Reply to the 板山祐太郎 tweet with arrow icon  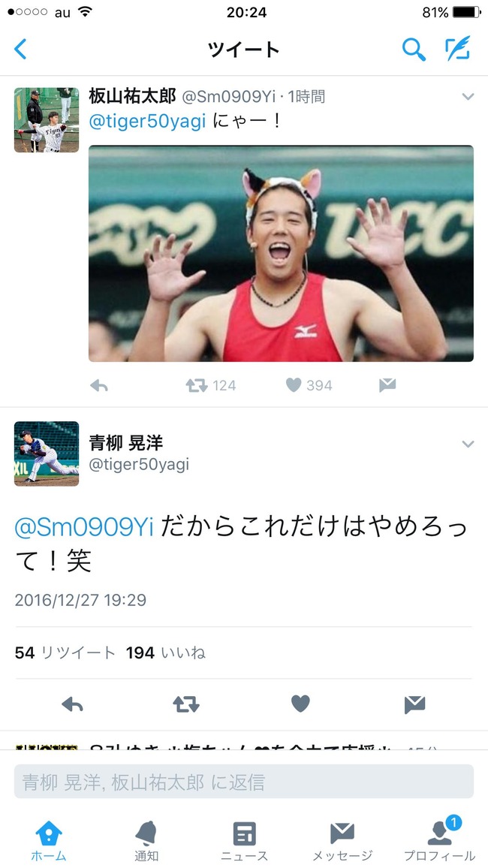point(99,386)
